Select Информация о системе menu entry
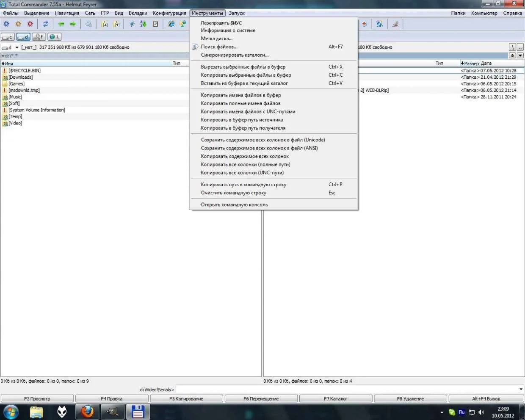525x420 pixels. [274, 30]
